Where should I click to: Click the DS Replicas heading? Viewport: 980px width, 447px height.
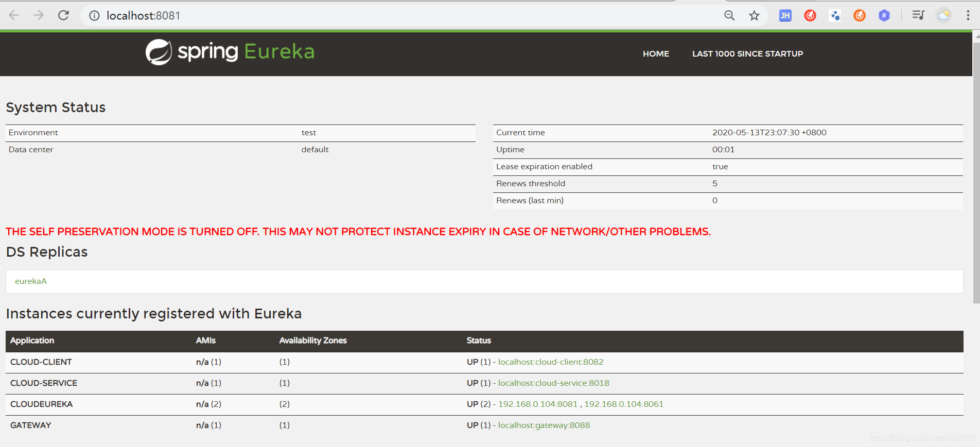pos(47,252)
